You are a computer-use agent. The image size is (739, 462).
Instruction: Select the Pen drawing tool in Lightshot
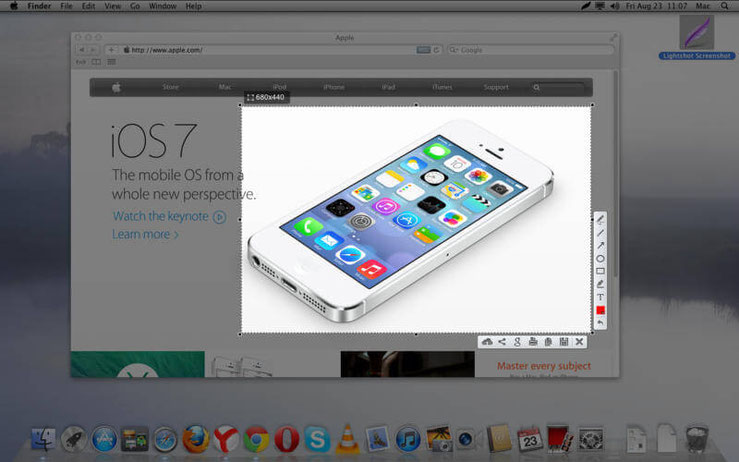pyautogui.click(x=600, y=220)
